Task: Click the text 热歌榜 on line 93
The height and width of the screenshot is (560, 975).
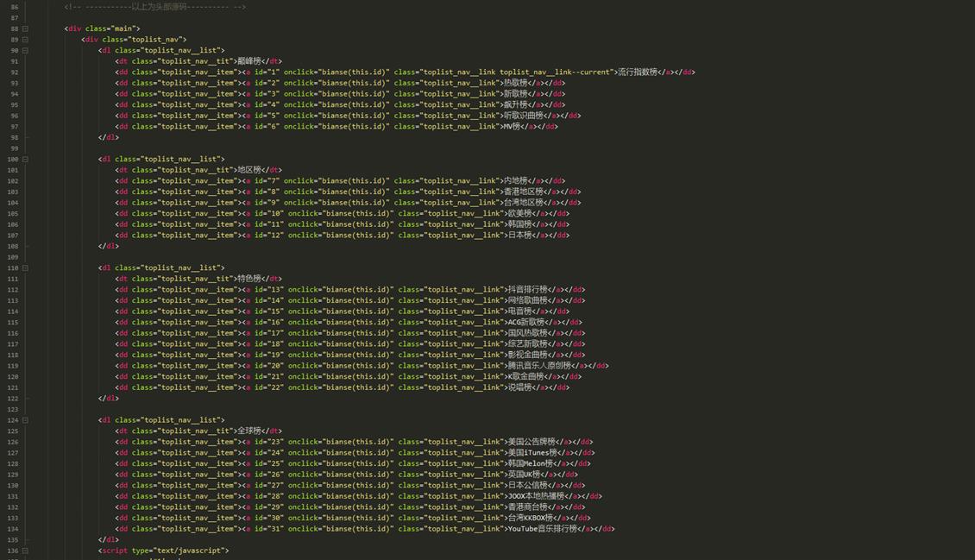Action: (515, 83)
